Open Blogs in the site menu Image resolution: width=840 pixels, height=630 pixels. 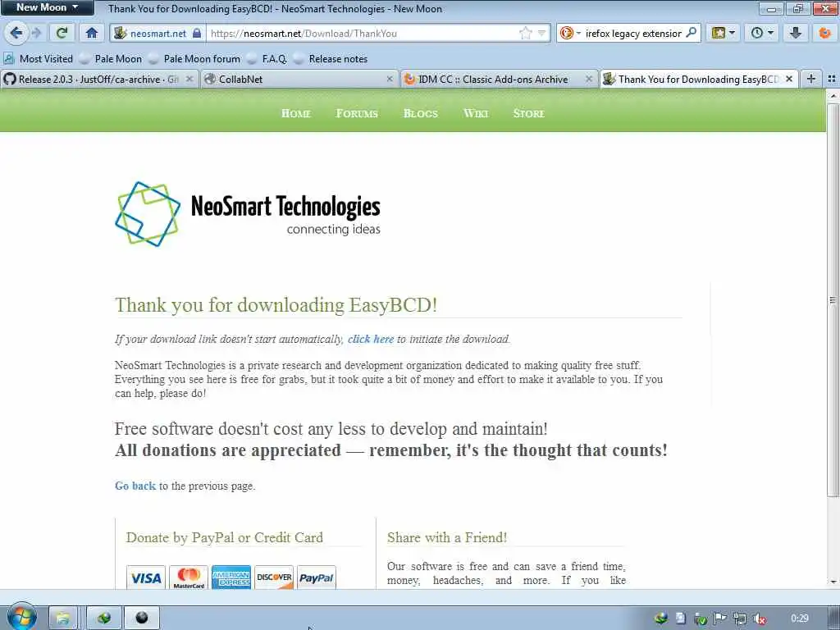pyautogui.click(x=421, y=113)
